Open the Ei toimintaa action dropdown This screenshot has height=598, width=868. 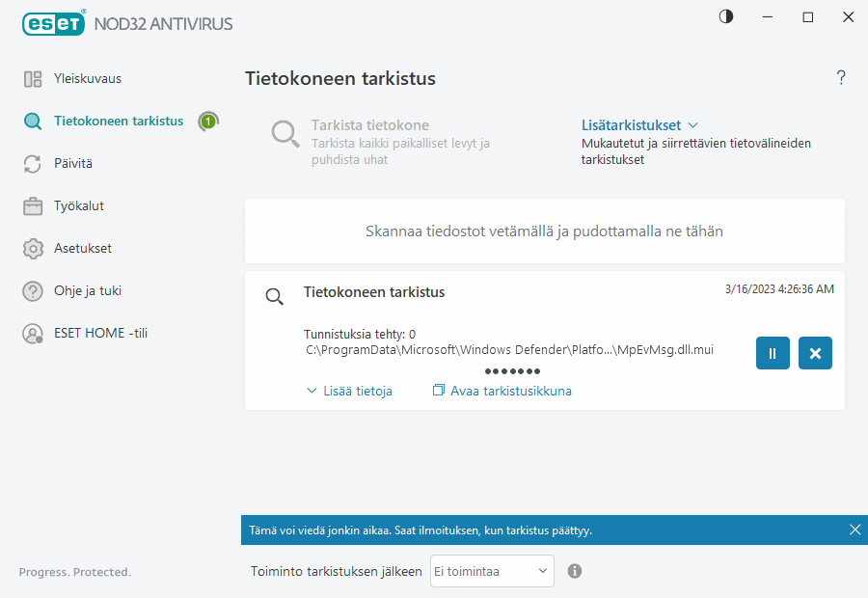[492, 571]
